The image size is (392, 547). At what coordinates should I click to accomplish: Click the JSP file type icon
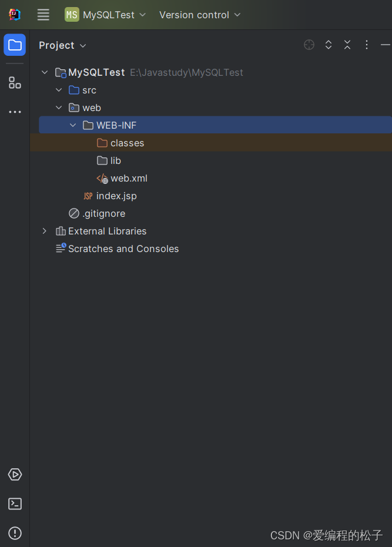(x=88, y=196)
